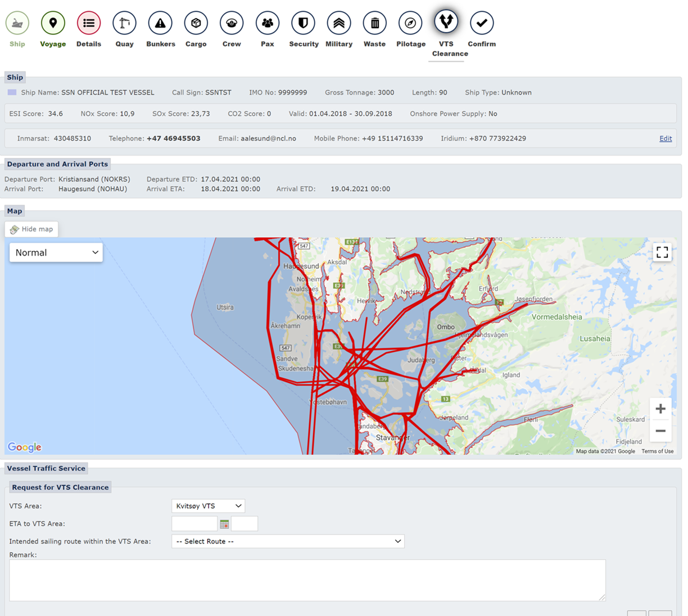688x616 pixels.
Task: Click into the Remark text area
Action: click(x=307, y=580)
